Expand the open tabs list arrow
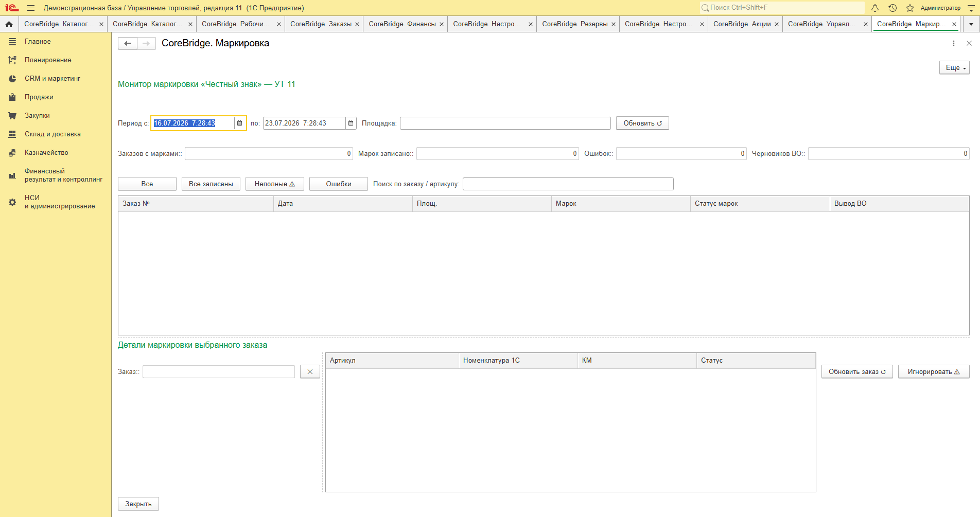The width and height of the screenshot is (980, 517). [971, 24]
